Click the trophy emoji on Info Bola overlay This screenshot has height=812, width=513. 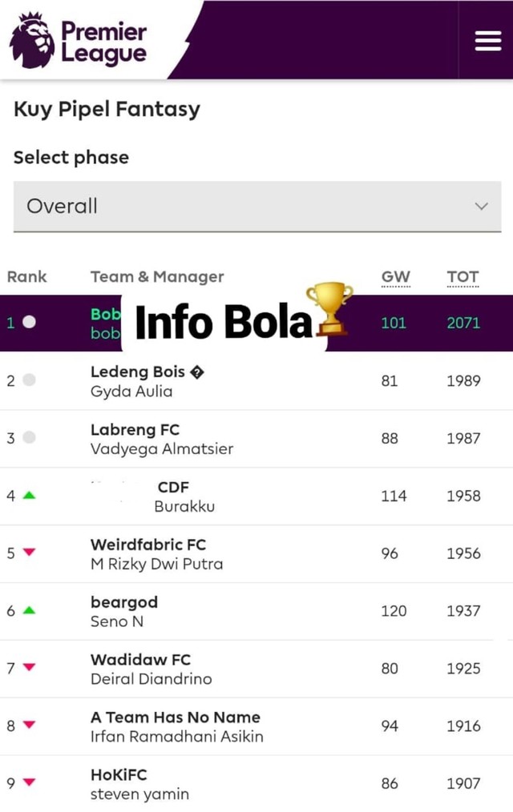coord(329,310)
